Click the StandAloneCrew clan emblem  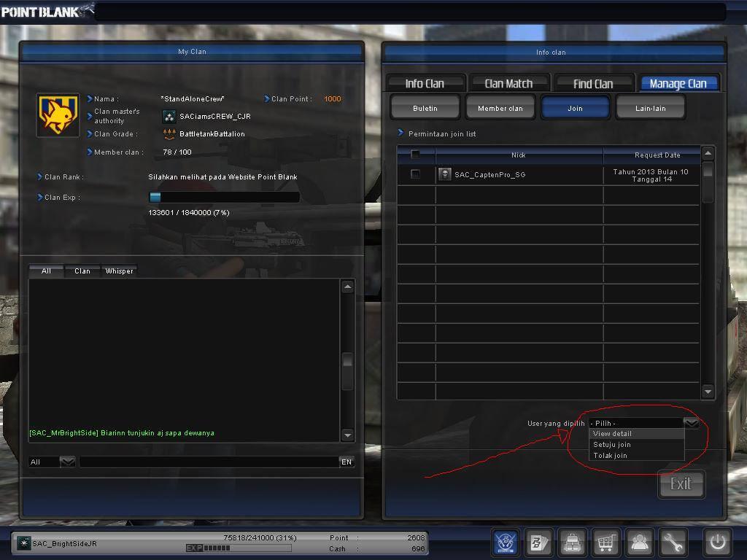click(58, 115)
